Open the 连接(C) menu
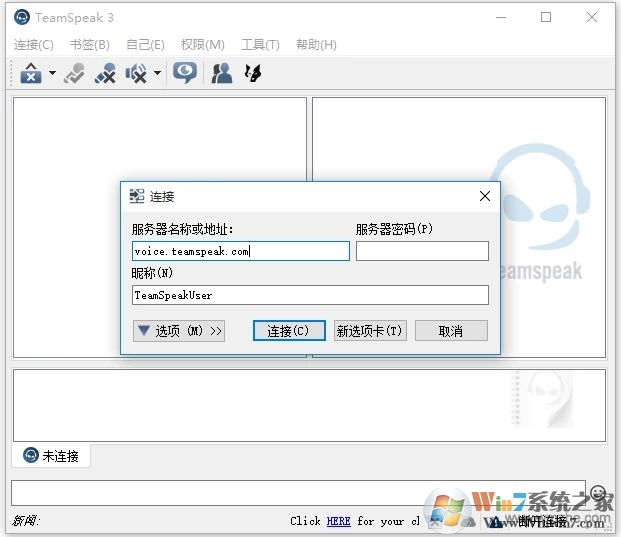Image resolution: width=621 pixels, height=537 pixels. pyautogui.click(x=34, y=44)
